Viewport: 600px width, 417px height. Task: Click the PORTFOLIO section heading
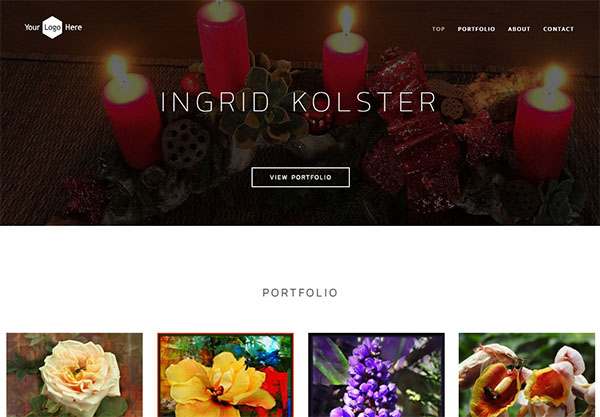300,293
